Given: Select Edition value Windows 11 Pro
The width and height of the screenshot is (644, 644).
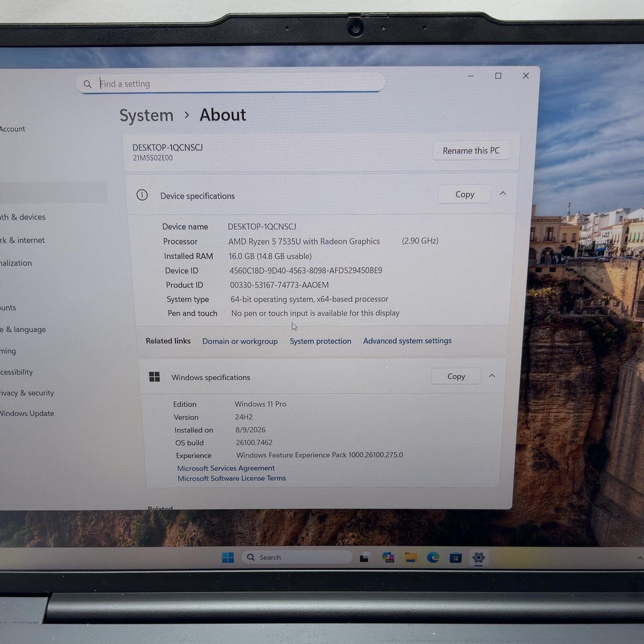Looking at the screenshot, I should (260, 404).
